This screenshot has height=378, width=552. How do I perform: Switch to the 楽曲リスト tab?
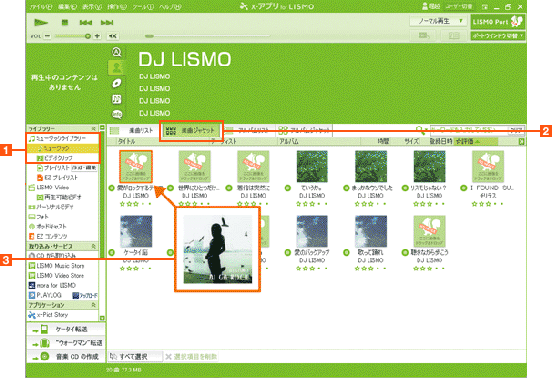(x=132, y=131)
